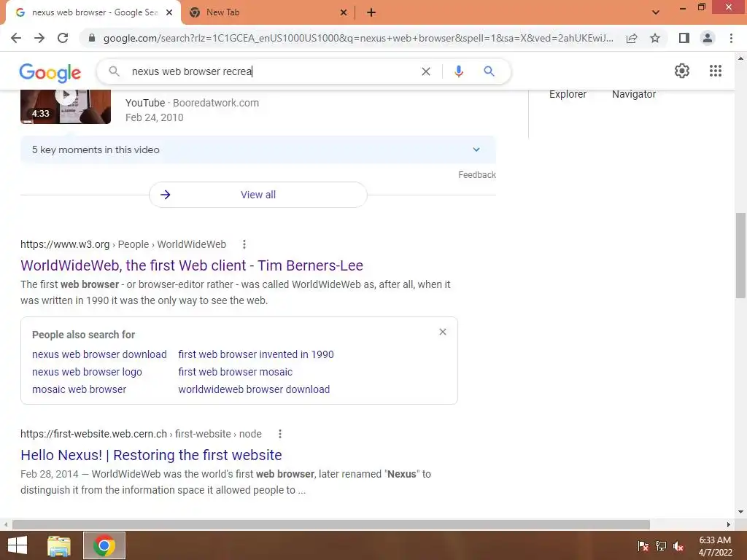Open the side panel in Chrome

coord(684,38)
